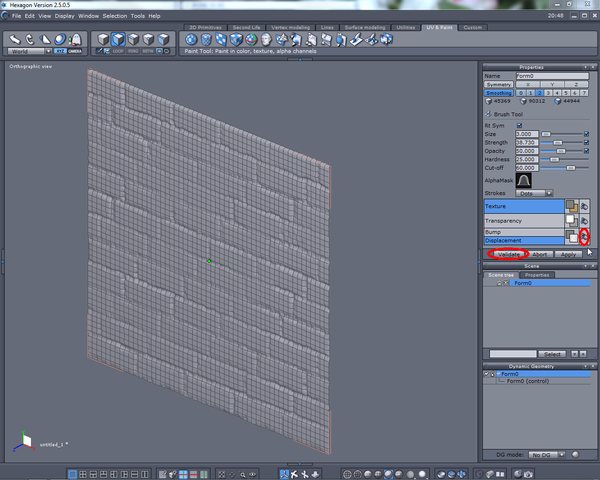Select the Paint tool icon with brush
The image size is (600, 480).
coord(356,39)
